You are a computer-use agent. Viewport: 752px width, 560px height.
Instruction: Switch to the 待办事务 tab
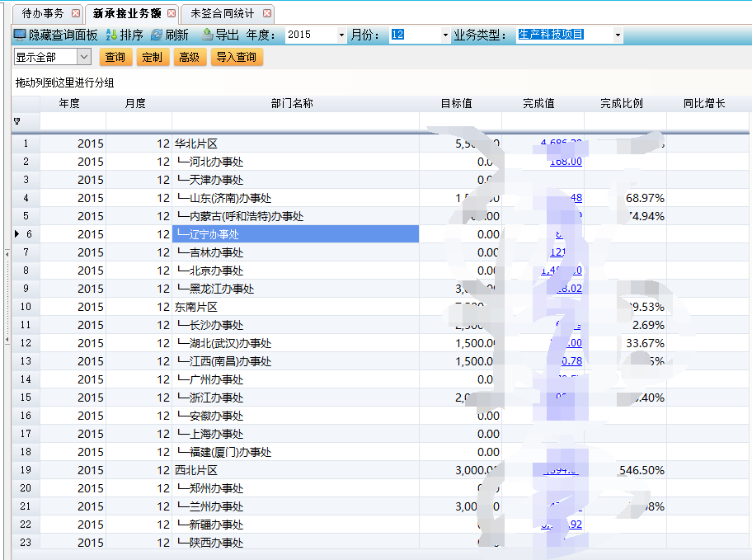click(42, 14)
